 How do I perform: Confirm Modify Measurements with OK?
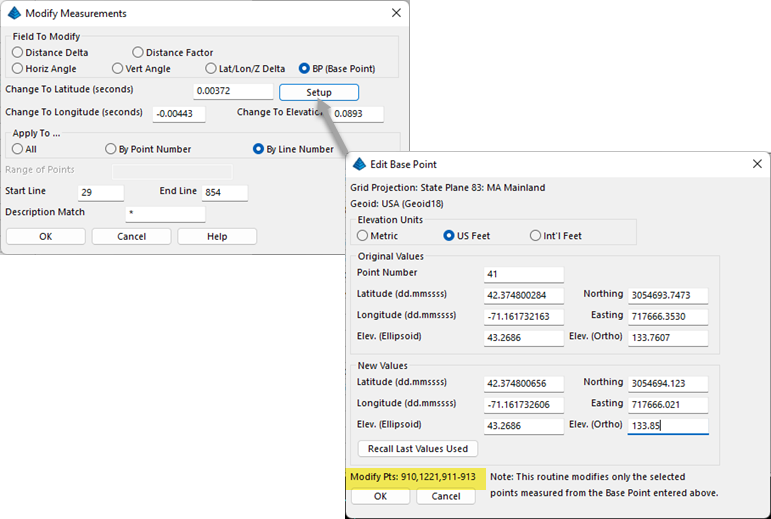pyautogui.click(x=45, y=236)
